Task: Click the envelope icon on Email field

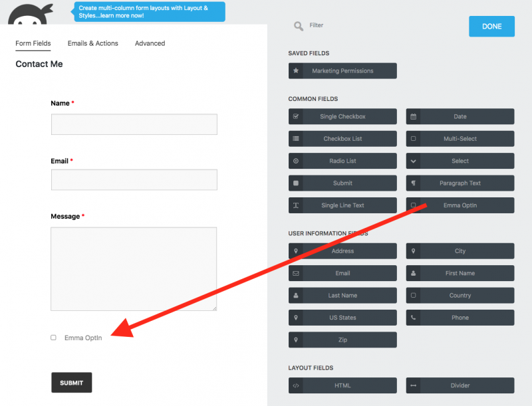Action: [x=296, y=273]
